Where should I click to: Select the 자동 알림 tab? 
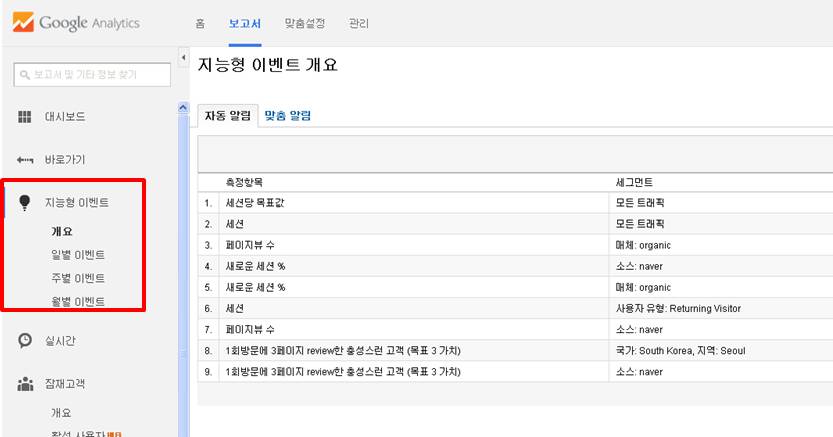tap(227, 116)
